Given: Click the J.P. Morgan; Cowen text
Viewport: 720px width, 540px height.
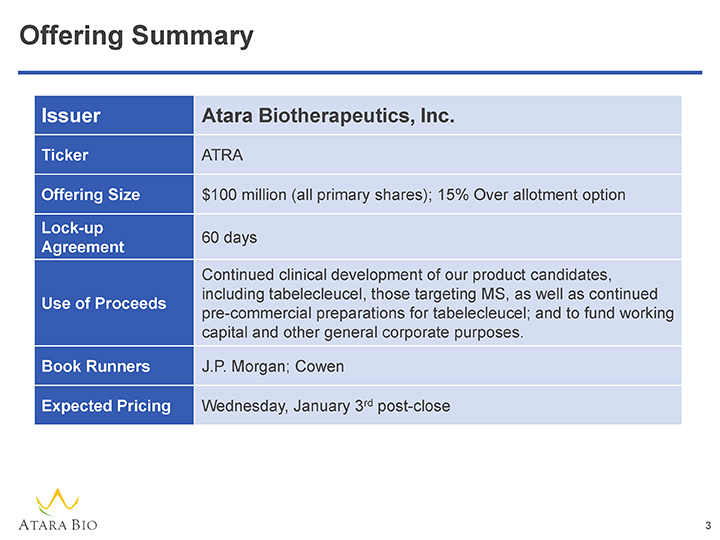Looking at the screenshot, I should pos(273,366).
